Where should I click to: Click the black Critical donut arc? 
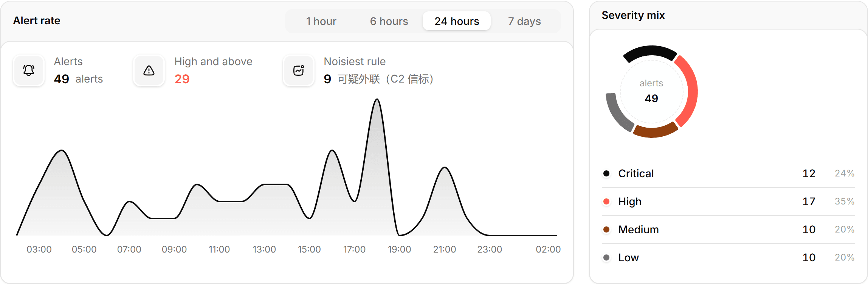coord(649,52)
